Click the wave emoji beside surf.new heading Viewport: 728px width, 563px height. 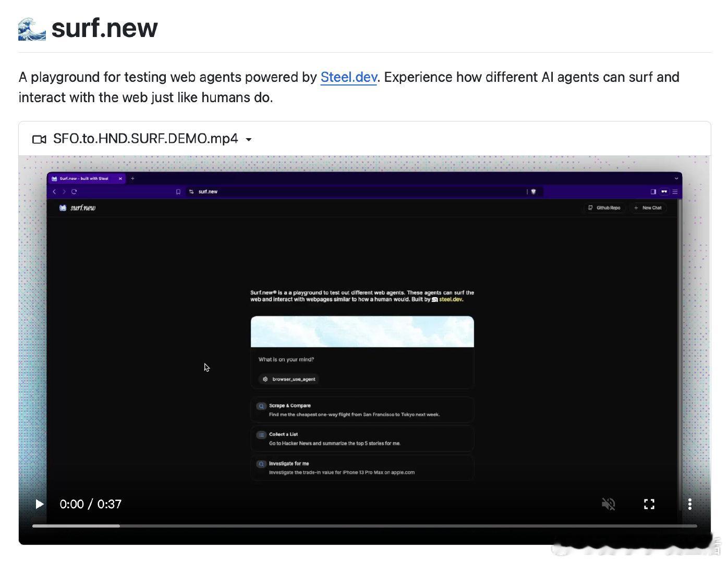click(x=32, y=29)
